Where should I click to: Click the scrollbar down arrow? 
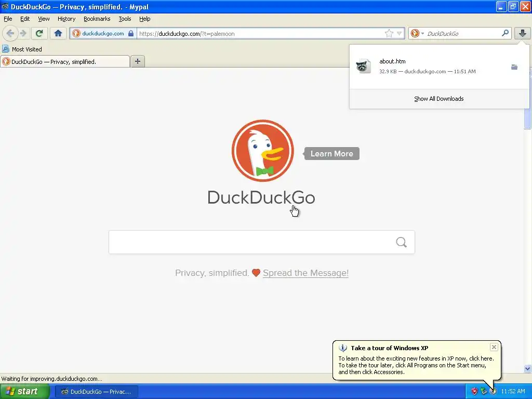tap(527, 368)
